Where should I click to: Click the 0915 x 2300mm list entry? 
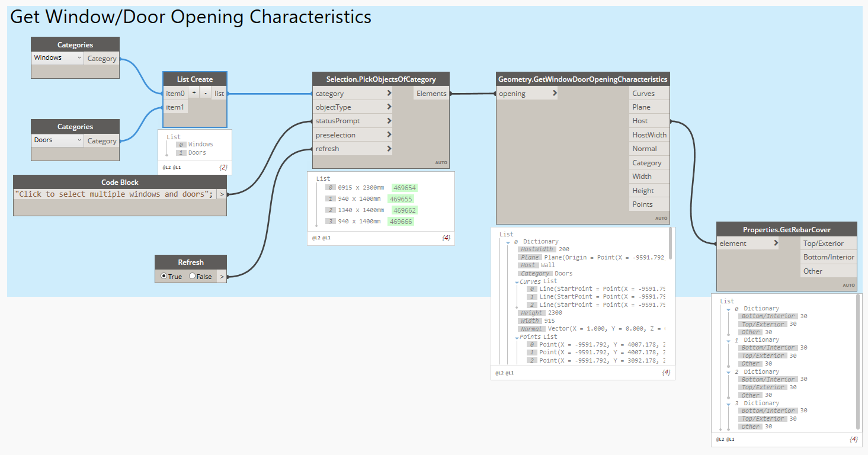[361, 188]
